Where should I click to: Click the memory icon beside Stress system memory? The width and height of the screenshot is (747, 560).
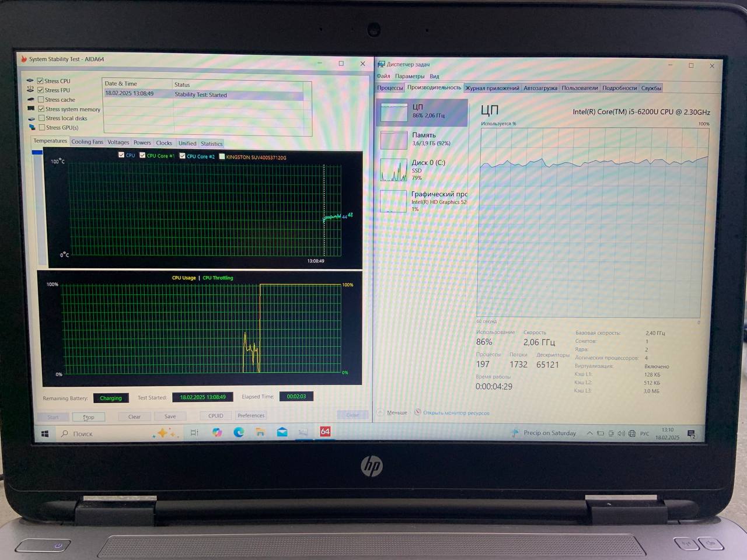tap(32, 108)
